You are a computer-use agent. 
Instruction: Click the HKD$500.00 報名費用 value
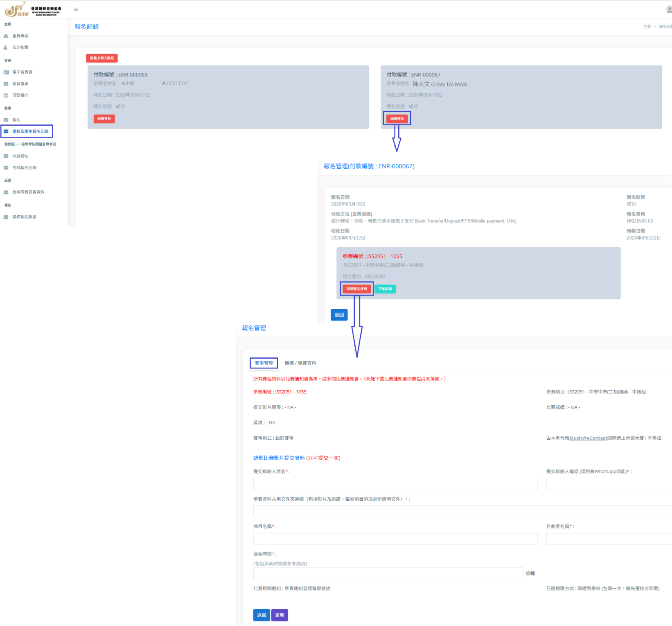point(640,221)
